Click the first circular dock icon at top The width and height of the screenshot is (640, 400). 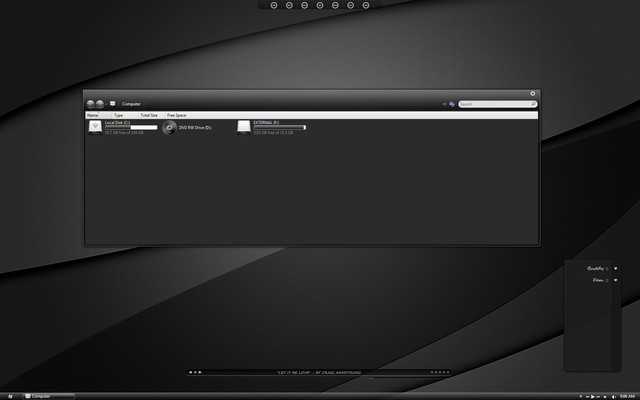coord(274,5)
